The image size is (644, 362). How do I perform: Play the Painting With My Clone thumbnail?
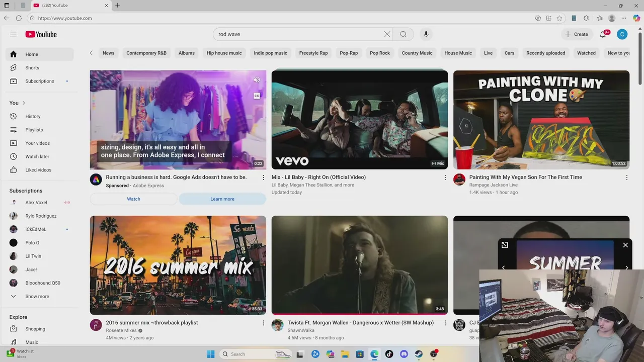coord(541,120)
